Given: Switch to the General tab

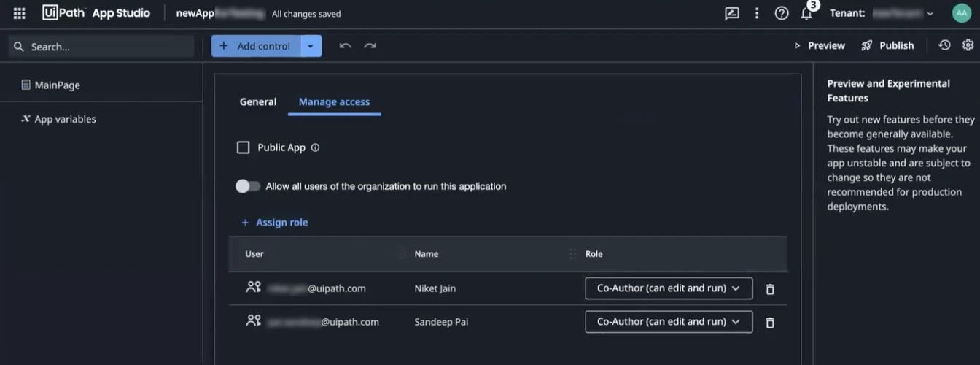Looking at the screenshot, I should (258, 102).
